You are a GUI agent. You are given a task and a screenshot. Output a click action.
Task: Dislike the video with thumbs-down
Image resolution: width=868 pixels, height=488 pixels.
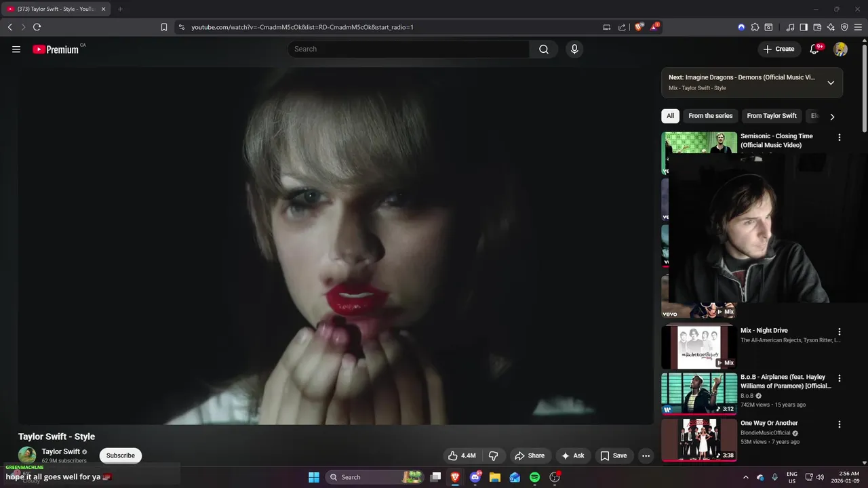(494, 455)
